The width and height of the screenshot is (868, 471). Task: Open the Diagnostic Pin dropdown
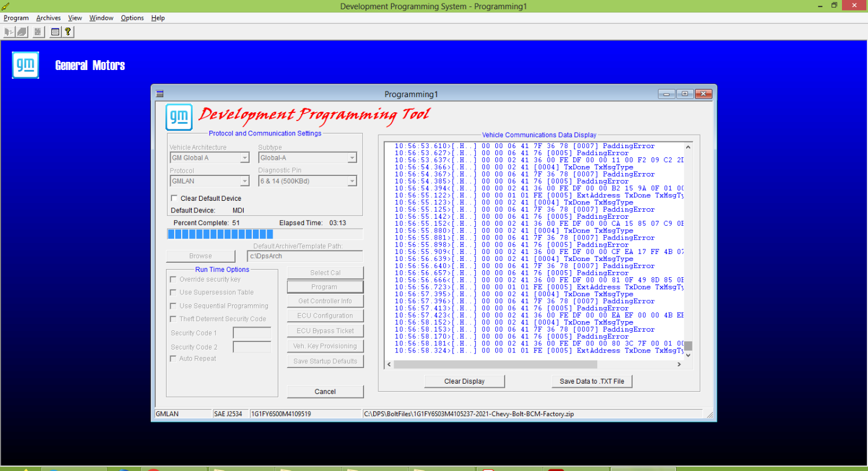(x=352, y=181)
